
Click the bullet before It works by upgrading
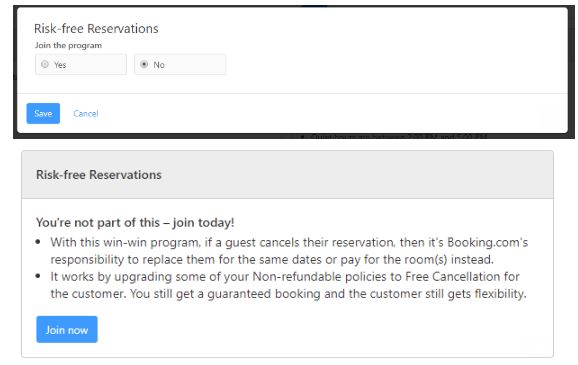(38, 276)
